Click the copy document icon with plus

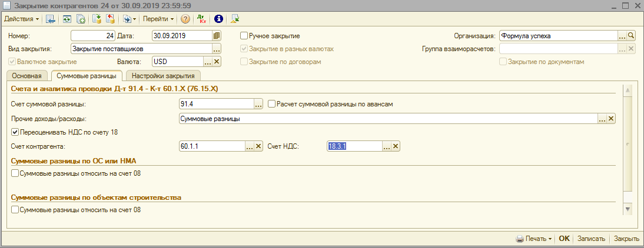[81, 19]
